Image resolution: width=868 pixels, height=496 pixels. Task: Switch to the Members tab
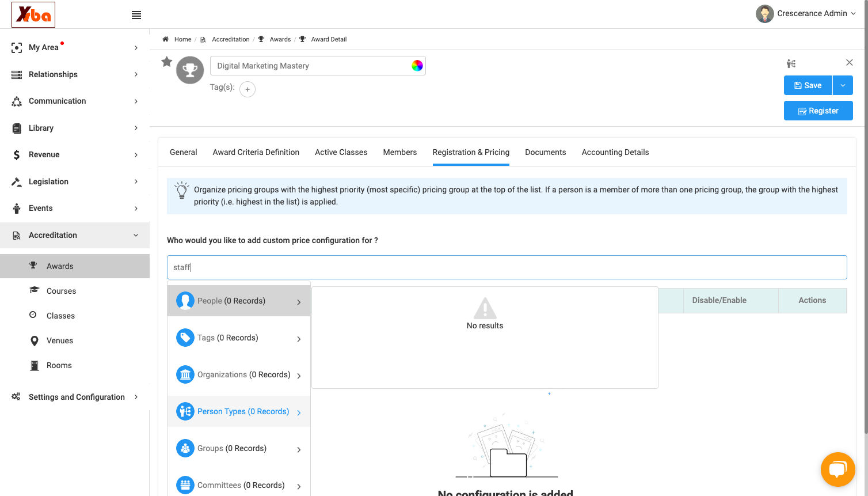pyautogui.click(x=400, y=152)
